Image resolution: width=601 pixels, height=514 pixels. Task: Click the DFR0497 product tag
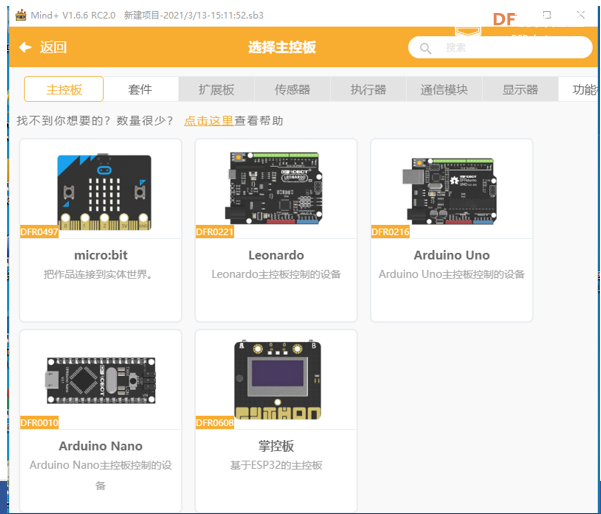(x=39, y=232)
